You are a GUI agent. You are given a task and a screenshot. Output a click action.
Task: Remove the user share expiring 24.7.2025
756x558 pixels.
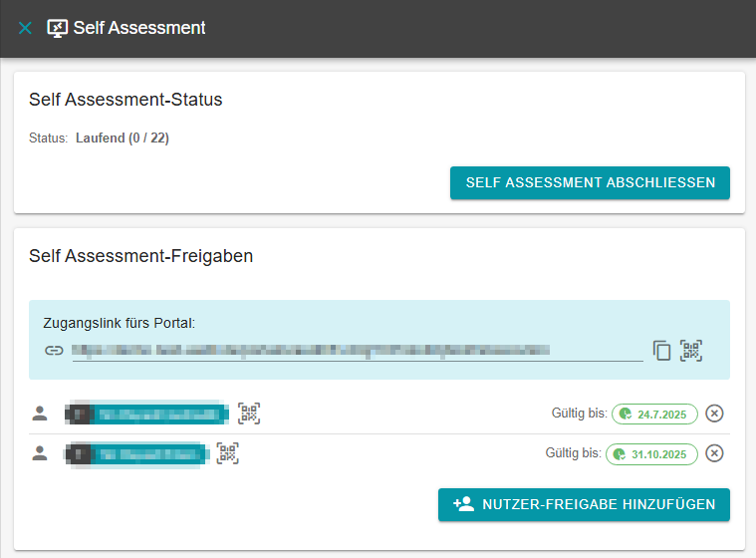click(x=714, y=414)
